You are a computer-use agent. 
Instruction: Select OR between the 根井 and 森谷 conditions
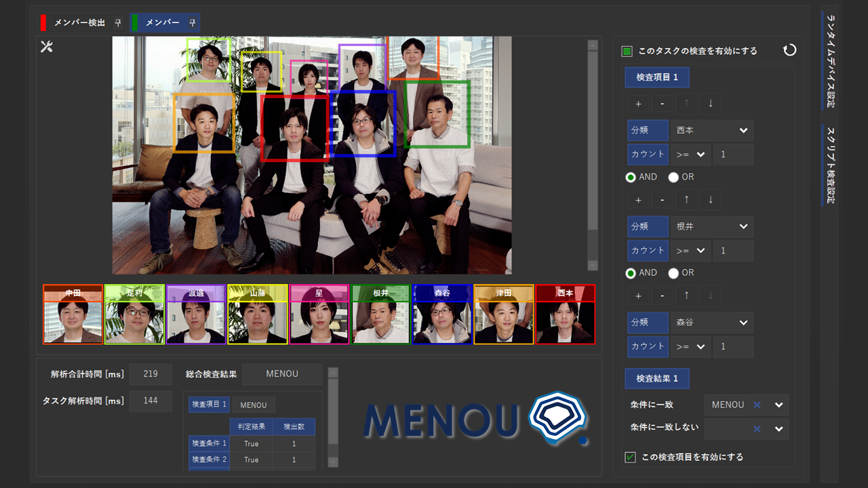tap(673, 272)
